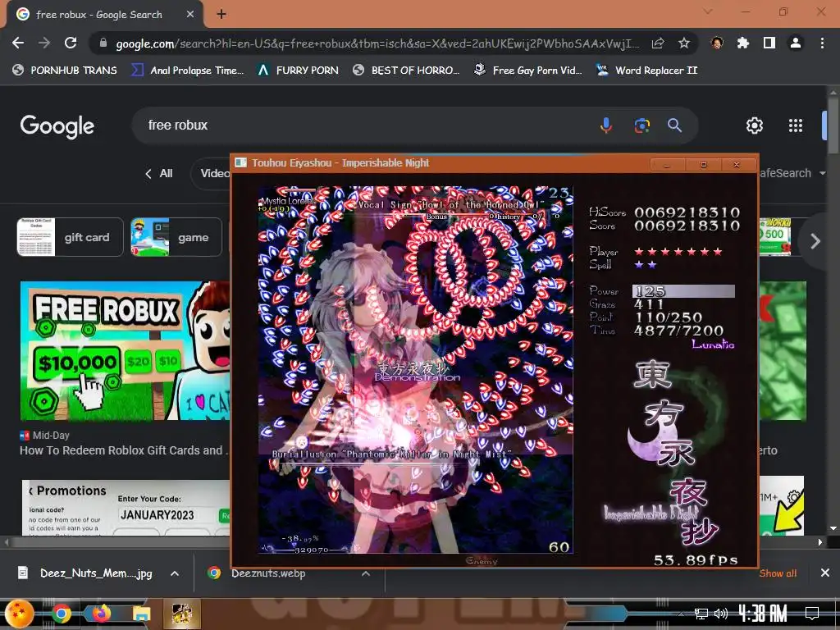Open the notification center icon

tap(812, 613)
